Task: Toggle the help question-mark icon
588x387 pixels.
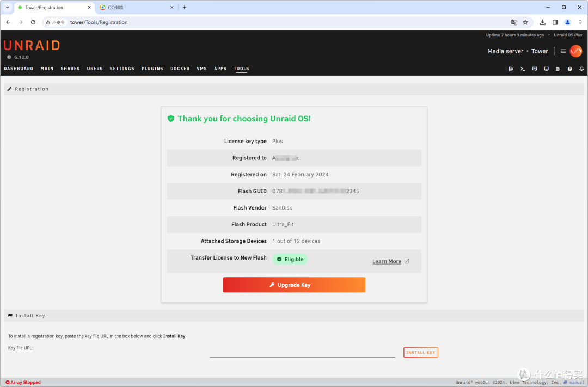Action: 570,69
